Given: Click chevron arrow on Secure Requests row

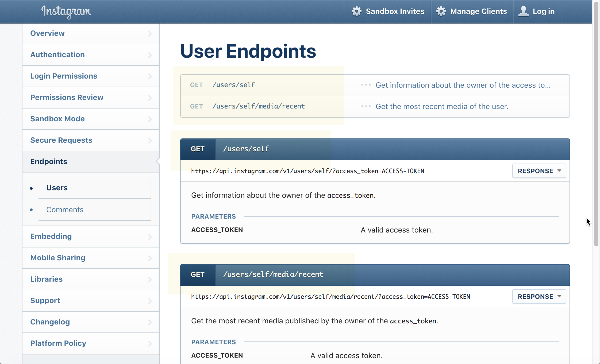Looking at the screenshot, I should click(150, 141).
